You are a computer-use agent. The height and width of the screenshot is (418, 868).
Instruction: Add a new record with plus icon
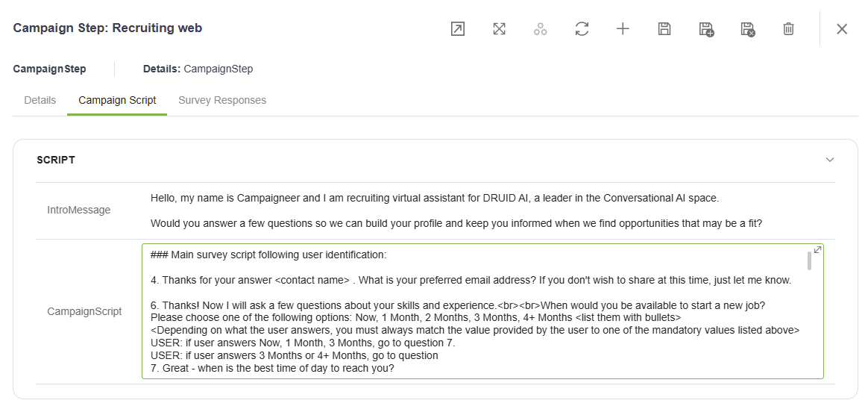623,29
